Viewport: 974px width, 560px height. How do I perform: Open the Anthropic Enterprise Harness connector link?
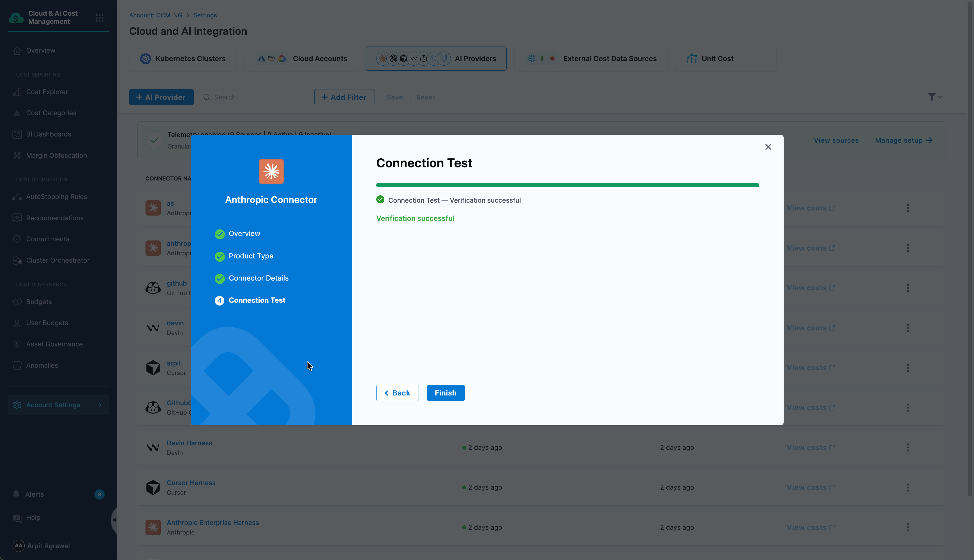[x=213, y=523]
